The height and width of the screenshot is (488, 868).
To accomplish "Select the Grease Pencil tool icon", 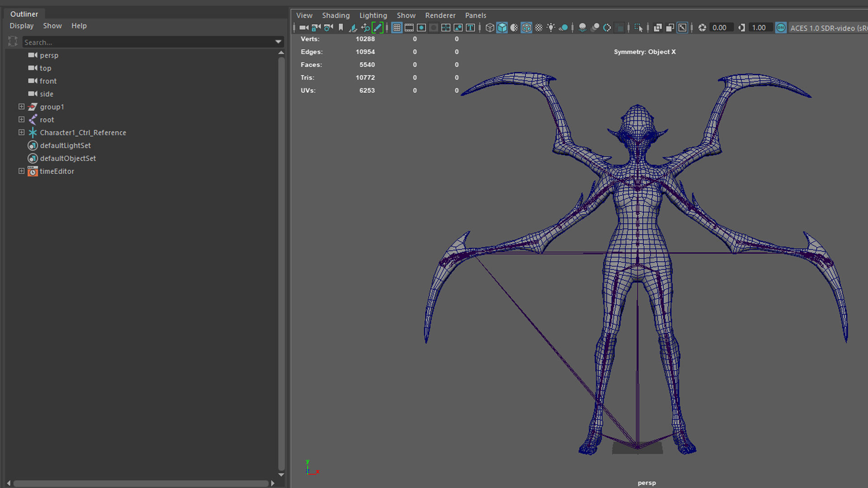I will tap(377, 28).
